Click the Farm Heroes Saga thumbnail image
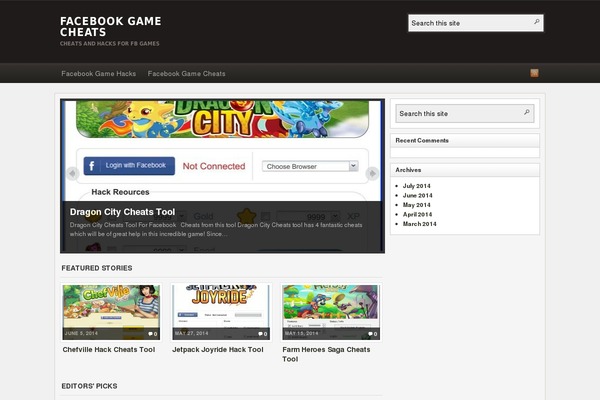Viewport: 600px width, 400px height. (331, 312)
